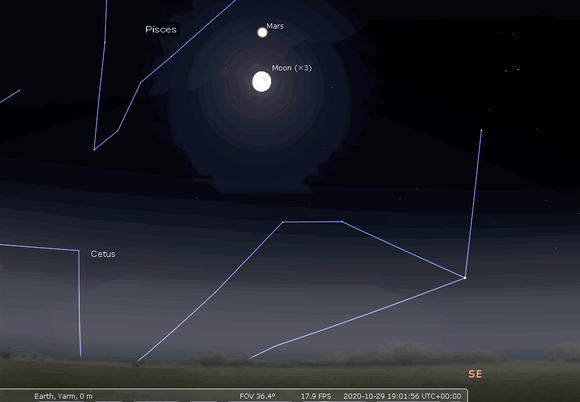580x402 pixels.
Task: Click the corner of Cetus rectangle line left of its label
Action: tap(78, 250)
